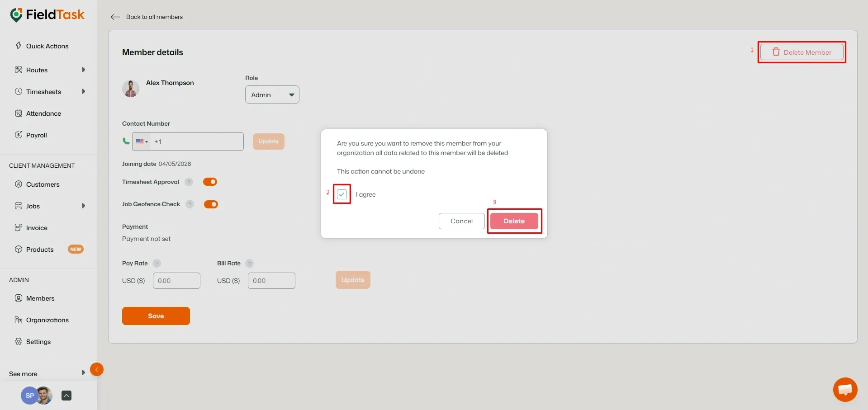Cancel the delete confirmation dialog
The height and width of the screenshot is (410, 868).
(461, 221)
